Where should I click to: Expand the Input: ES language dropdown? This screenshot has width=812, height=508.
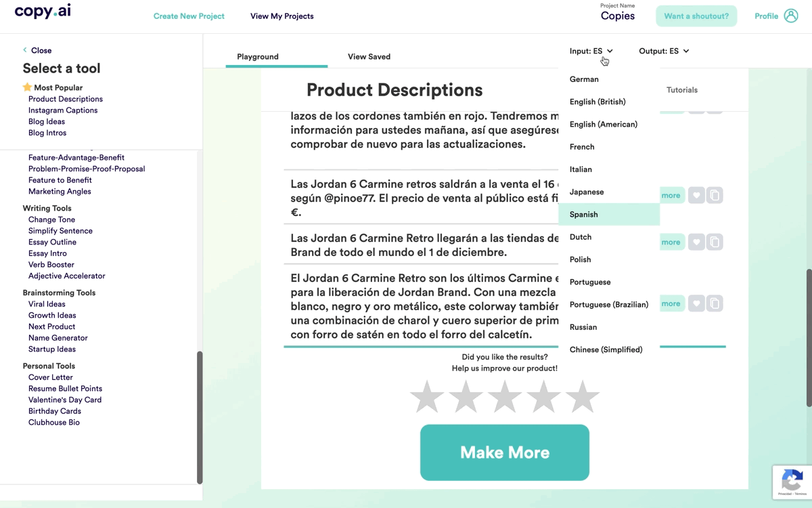(591, 51)
